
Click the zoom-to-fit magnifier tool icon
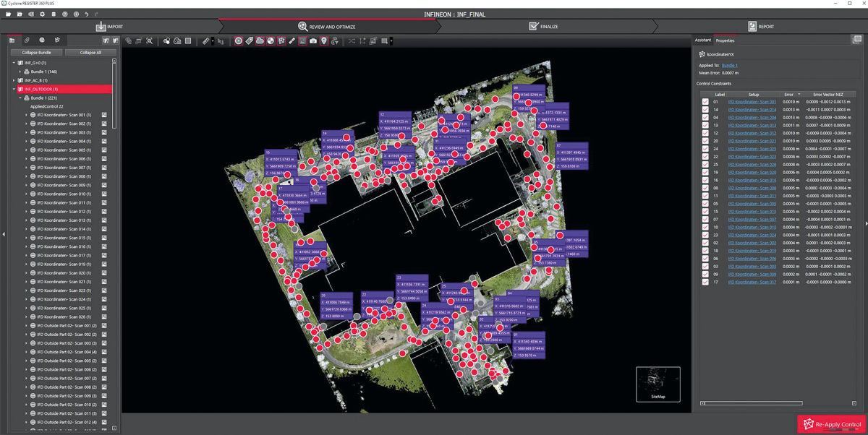[x=149, y=41]
